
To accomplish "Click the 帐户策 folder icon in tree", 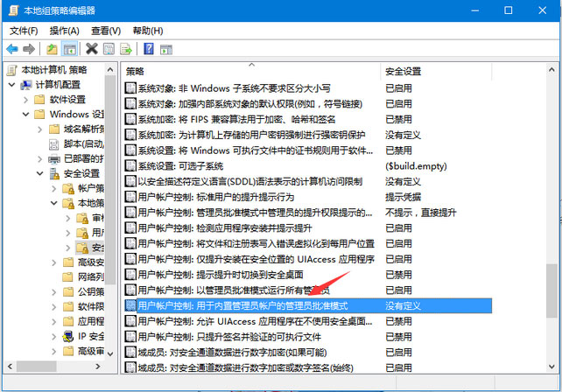I will [68, 188].
